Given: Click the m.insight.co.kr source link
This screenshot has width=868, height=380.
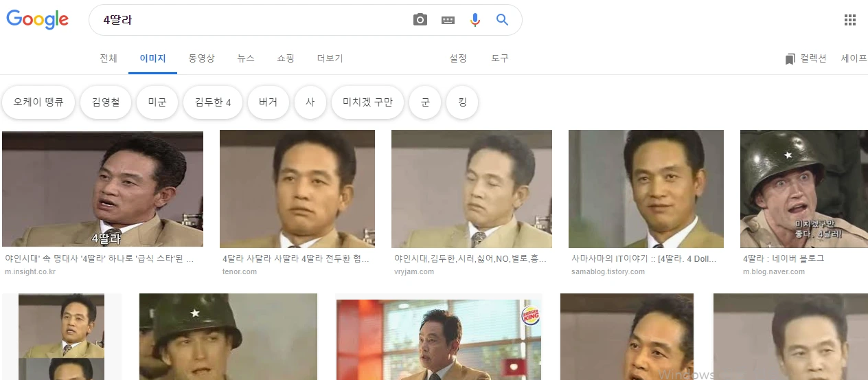Looking at the screenshot, I should pos(30,271).
